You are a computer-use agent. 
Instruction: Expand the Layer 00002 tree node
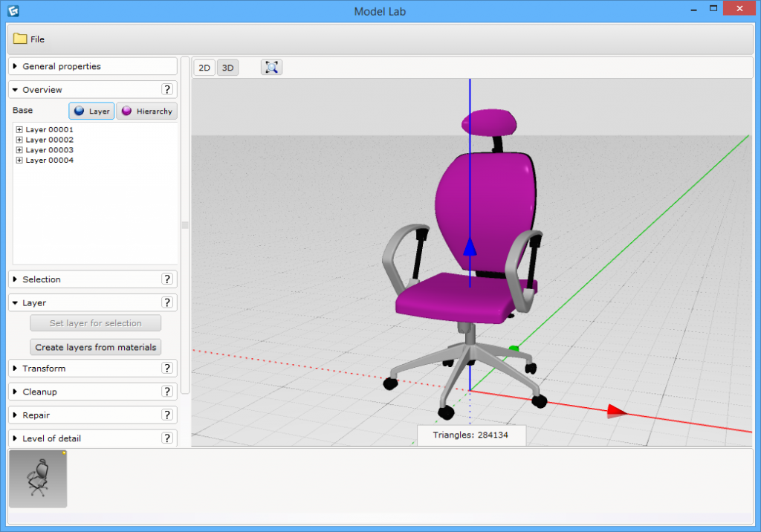[19, 140]
